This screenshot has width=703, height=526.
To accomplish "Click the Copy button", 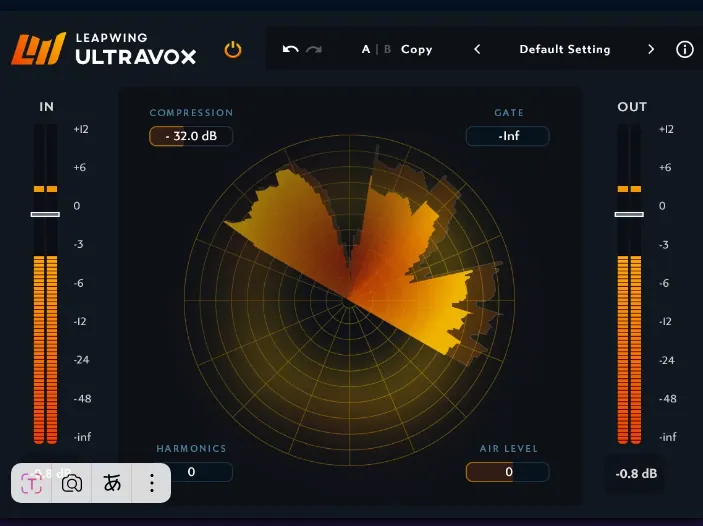I will (416, 49).
